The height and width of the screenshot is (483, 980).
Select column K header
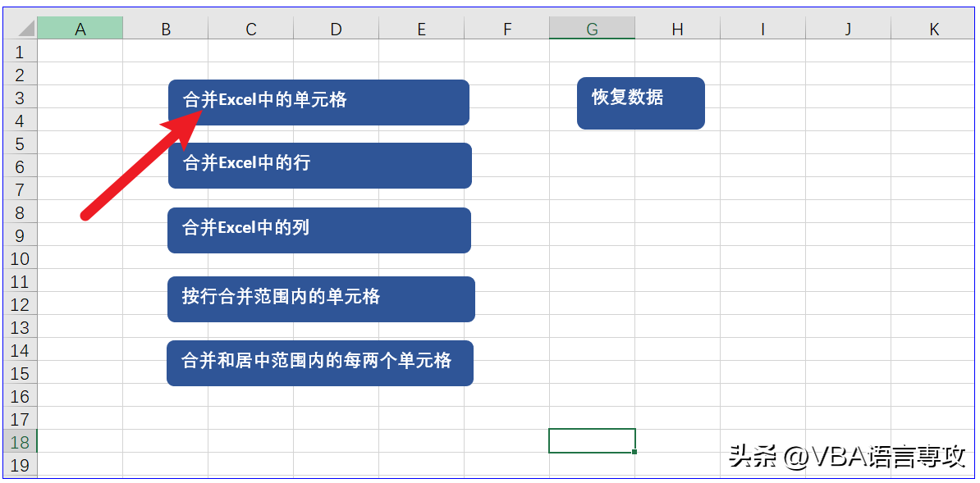tap(934, 28)
